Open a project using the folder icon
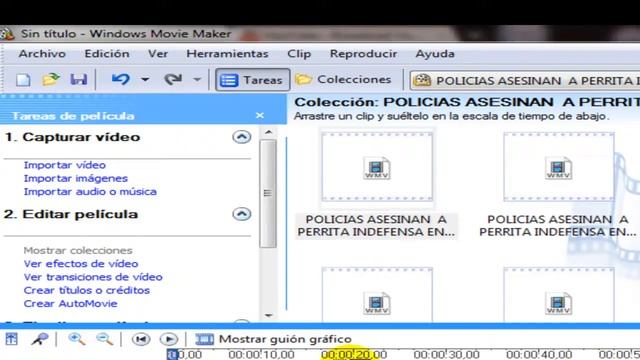The image size is (640, 360). tap(51, 79)
